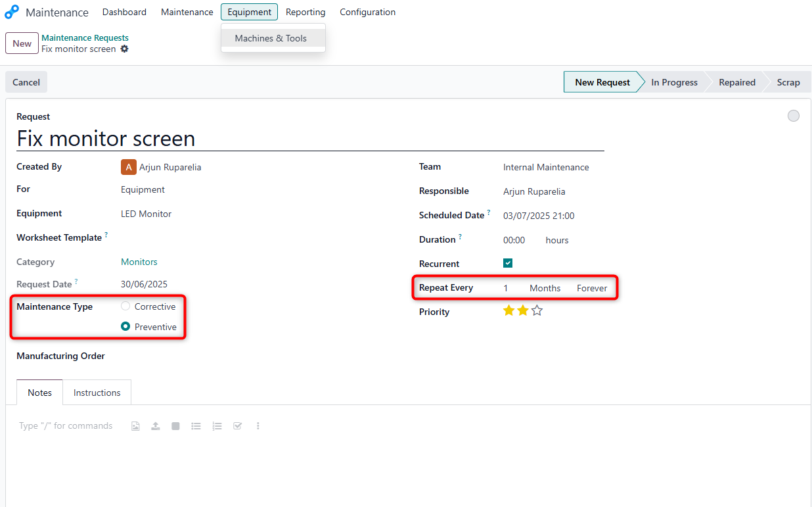The image size is (812, 507).
Task: Open the Internal Maintenance team dropdown
Action: coord(546,167)
